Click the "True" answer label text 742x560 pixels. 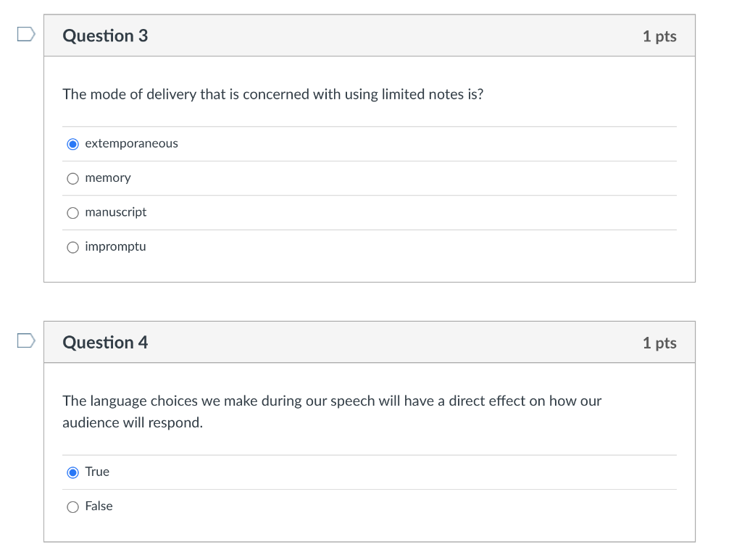[97, 472]
